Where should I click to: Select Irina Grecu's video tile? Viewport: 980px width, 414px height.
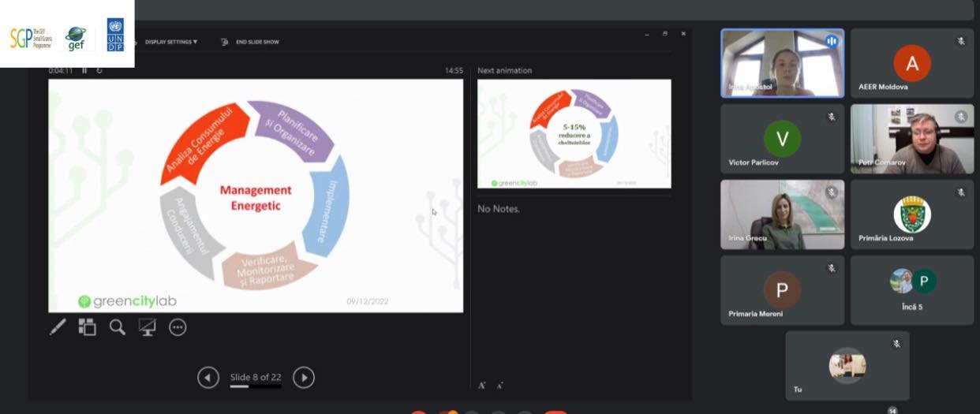[x=782, y=214]
